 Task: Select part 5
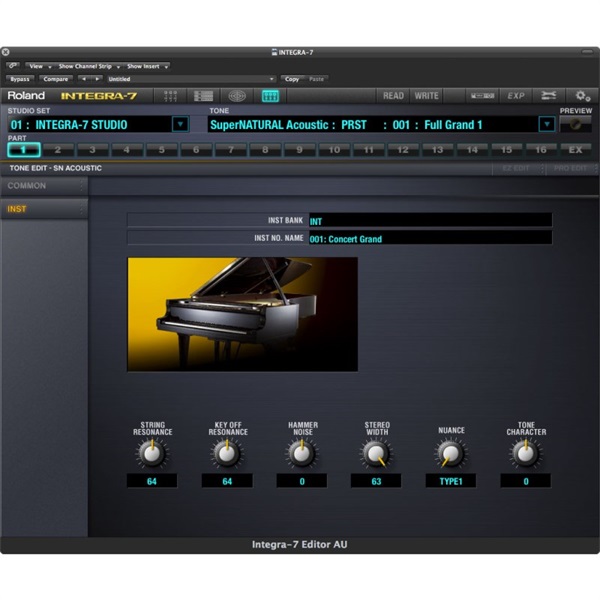pyautogui.click(x=161, y=150)
